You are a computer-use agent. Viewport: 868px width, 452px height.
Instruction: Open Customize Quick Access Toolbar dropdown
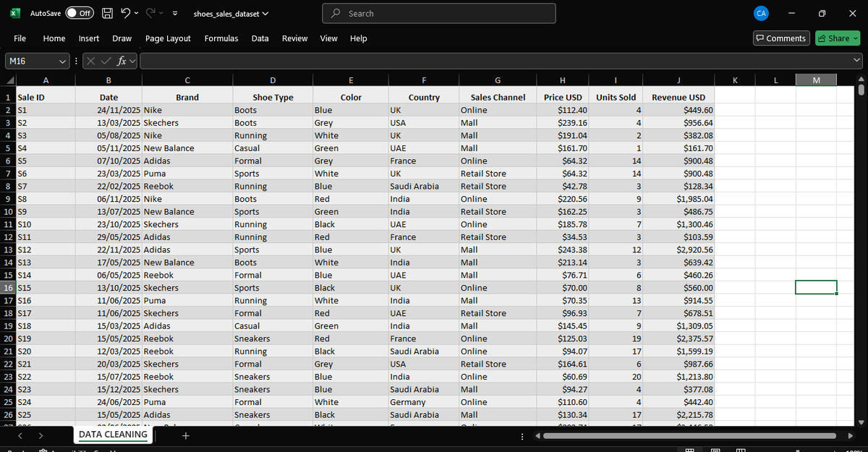click(176, 14)
